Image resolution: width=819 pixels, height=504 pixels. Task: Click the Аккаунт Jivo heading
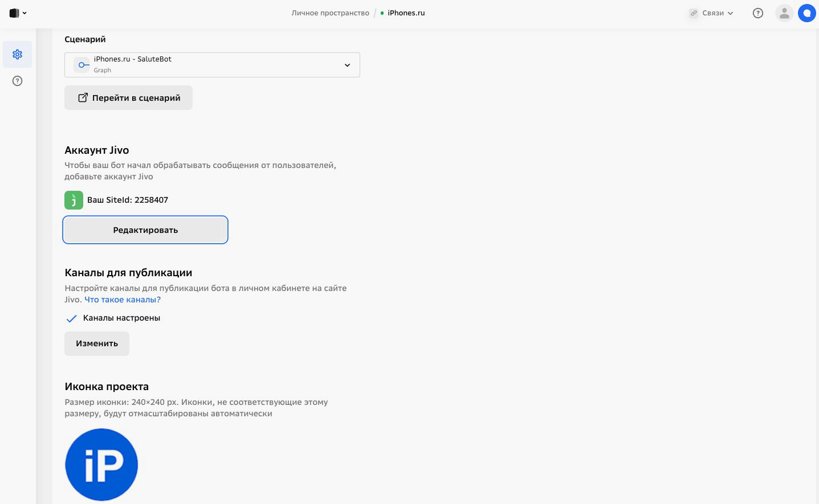pos(97,150)
